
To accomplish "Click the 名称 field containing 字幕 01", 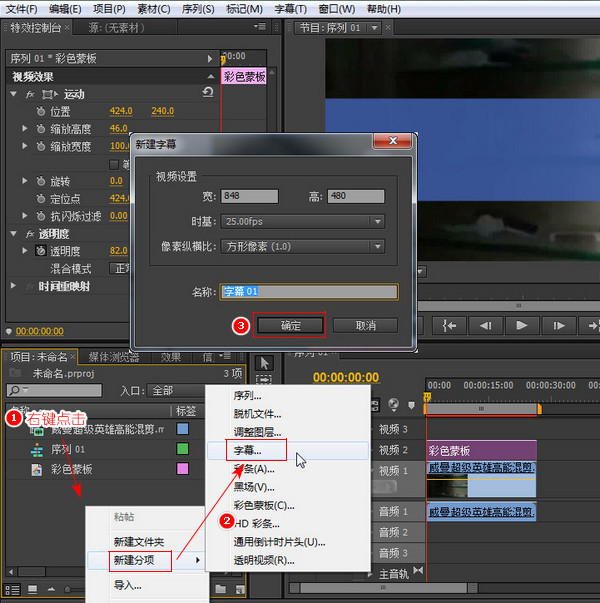I will click(x=309, y=292).
